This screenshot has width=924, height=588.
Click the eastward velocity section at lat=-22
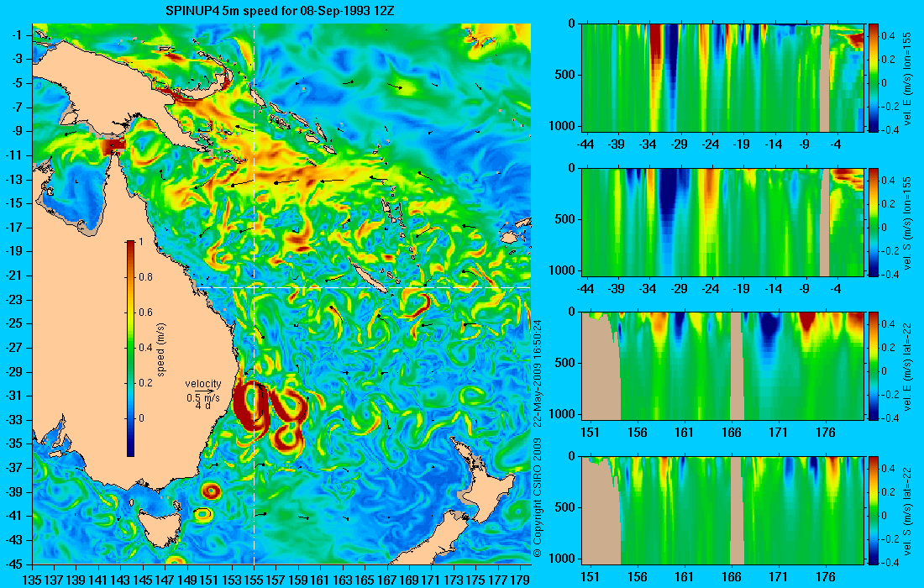[722, 366]
